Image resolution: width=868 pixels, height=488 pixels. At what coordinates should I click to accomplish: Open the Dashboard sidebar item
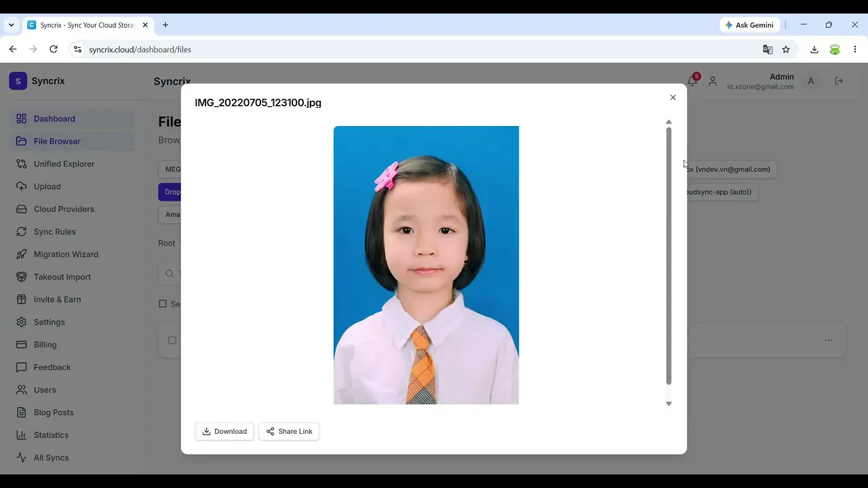coord(72,119)
